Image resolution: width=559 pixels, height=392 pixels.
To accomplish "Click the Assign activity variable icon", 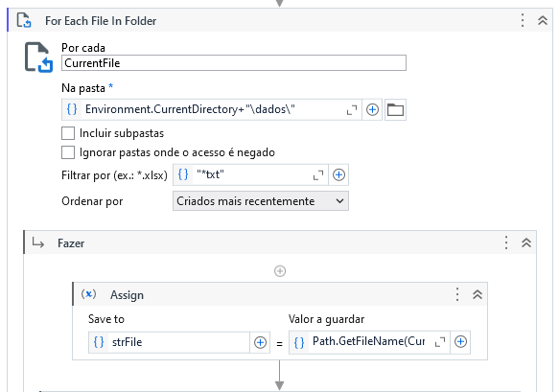I will (x=88, y=294).
